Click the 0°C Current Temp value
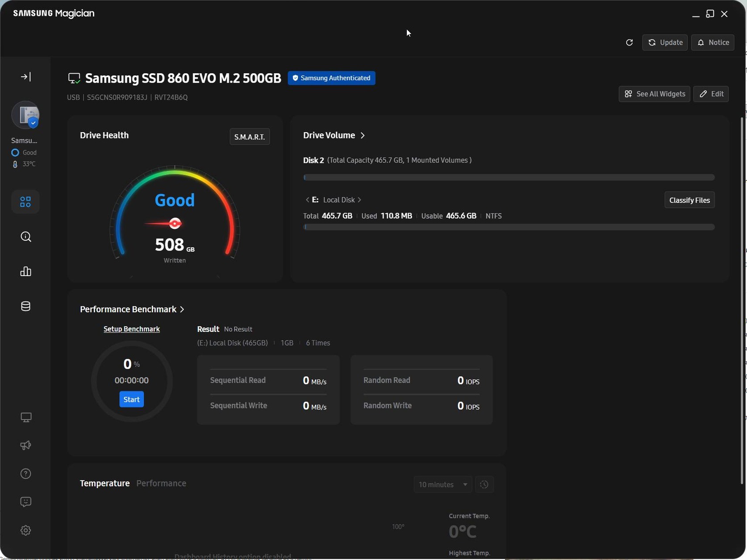The height and width of the screenshot is (560, 747). tap(463, 531)
